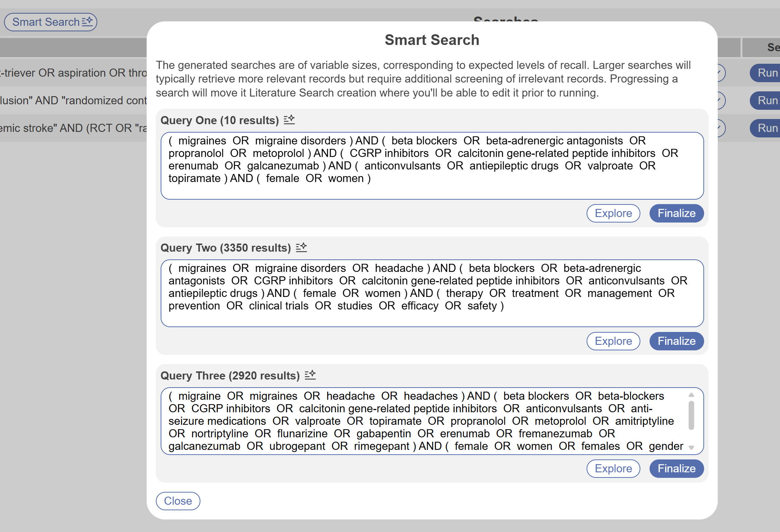
Task: Click inside Query Three text box
Action: click(424, 421)
